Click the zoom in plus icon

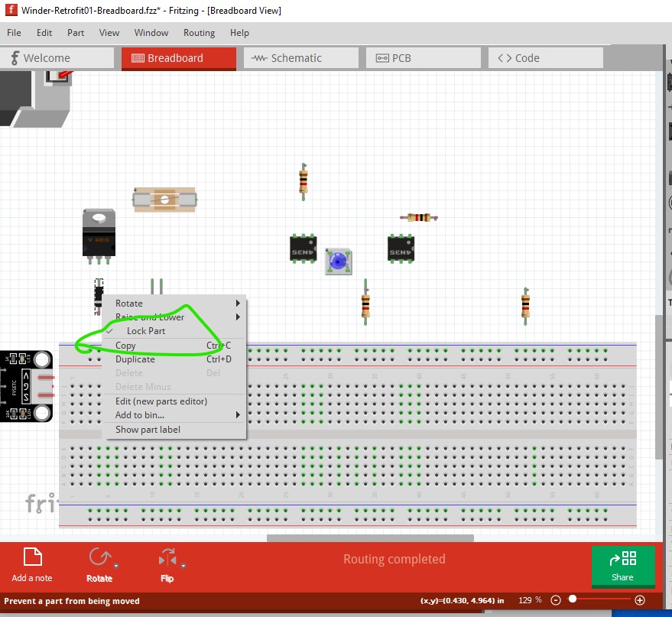pyautogui.click(x=640, y=600)
